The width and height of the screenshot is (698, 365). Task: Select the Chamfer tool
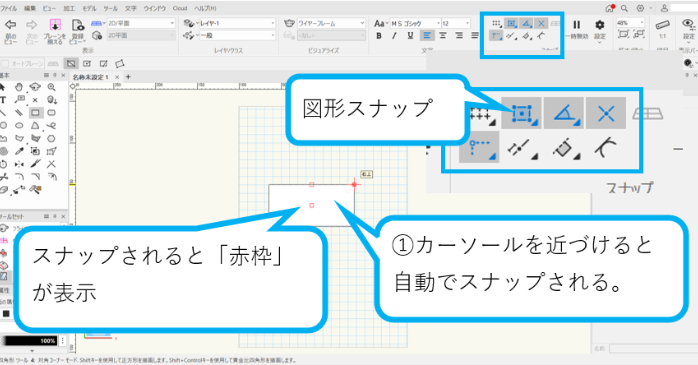(35, 177)
